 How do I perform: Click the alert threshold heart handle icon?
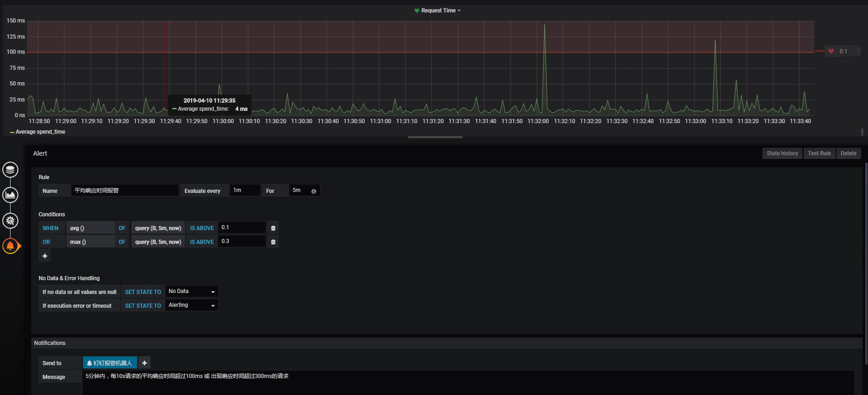[831, 51]
